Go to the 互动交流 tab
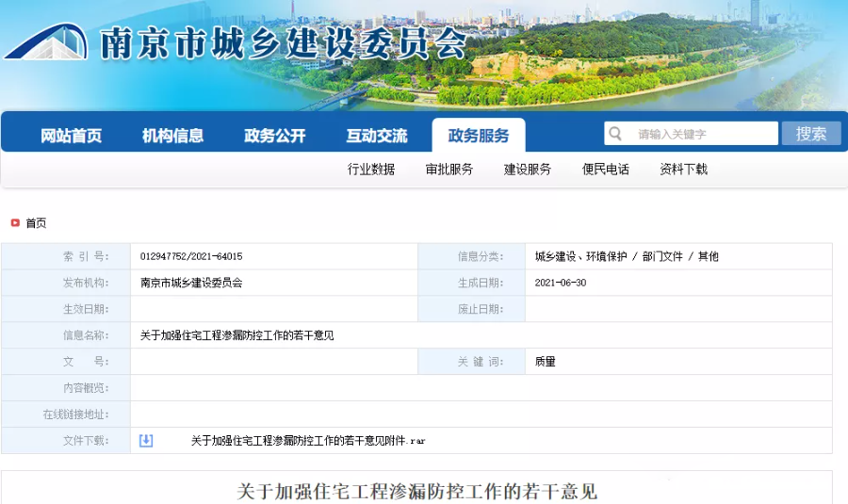This screenshot has height=504, width=848. (x=376, y=136)
